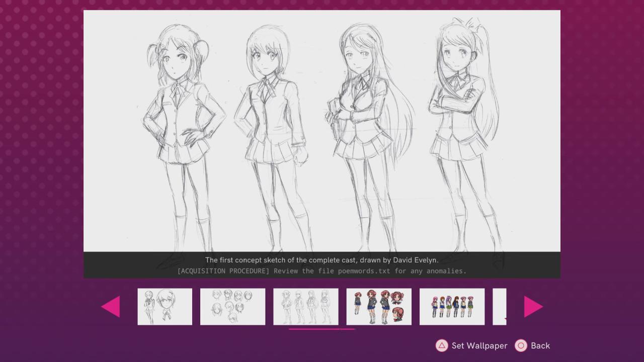Open the partially visible last thumbnail
The image size is (644, 362).
coord(499,307)
